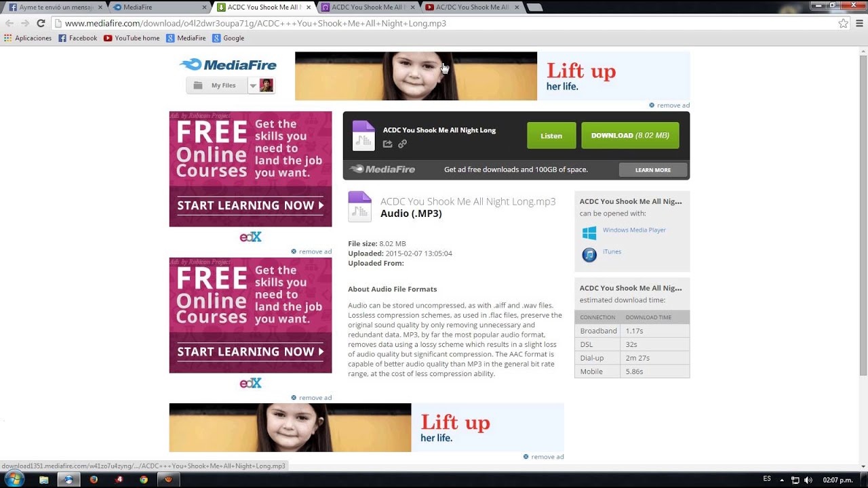Viewport: 868px width, 488px height.
Task: Click the taskbar clock showing 02:07 p.m.
Action: [837, 480]
